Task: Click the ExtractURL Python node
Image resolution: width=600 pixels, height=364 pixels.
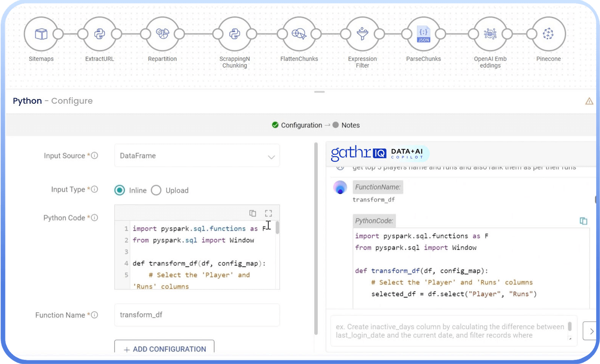Action: (x=100, y=34)
